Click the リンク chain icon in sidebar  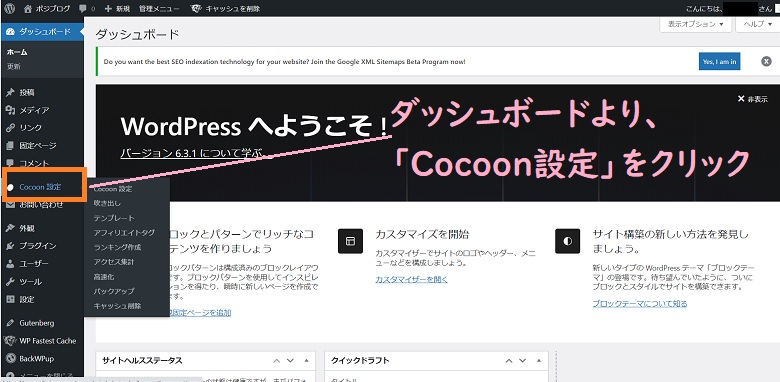[x=10, y=128]
